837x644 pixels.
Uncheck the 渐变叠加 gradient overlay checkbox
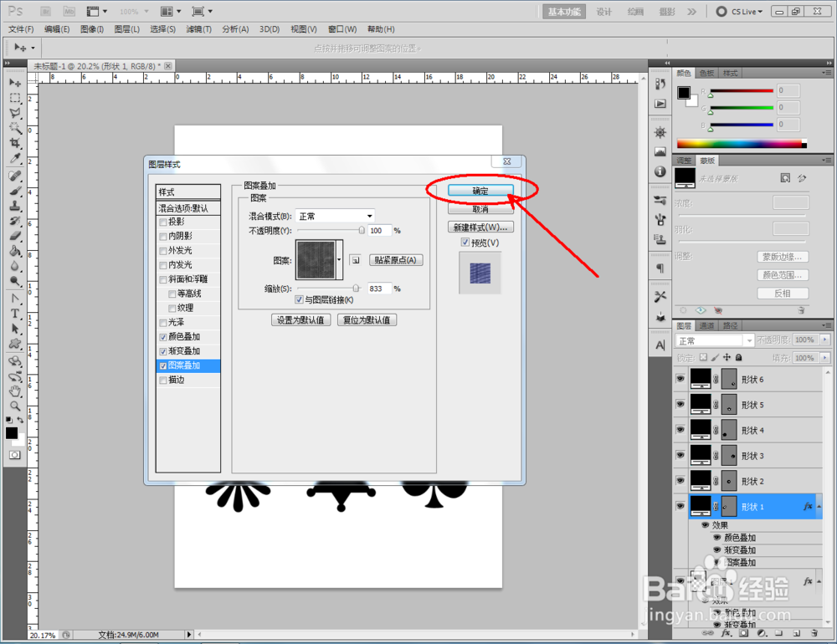click(x=163, y=351)
